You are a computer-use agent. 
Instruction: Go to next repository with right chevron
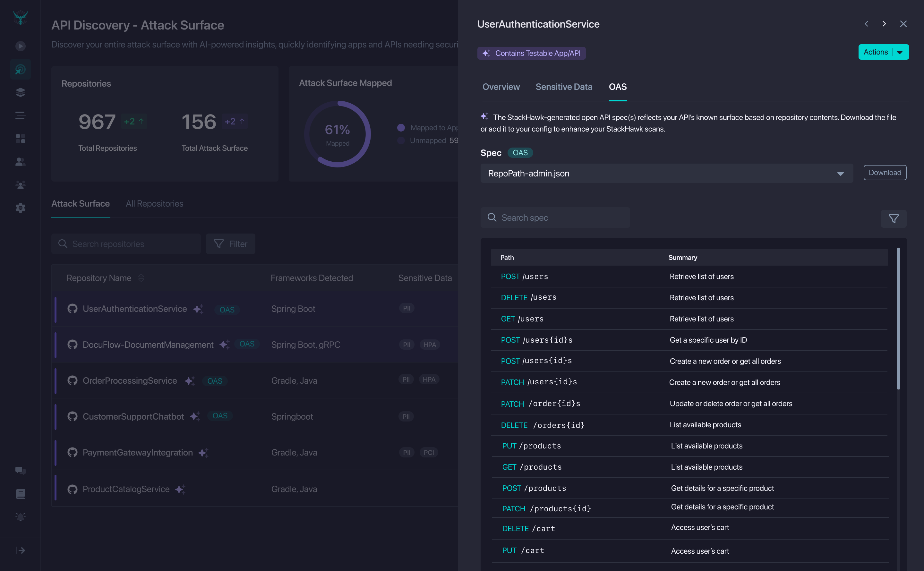click(x=884, y=24)
